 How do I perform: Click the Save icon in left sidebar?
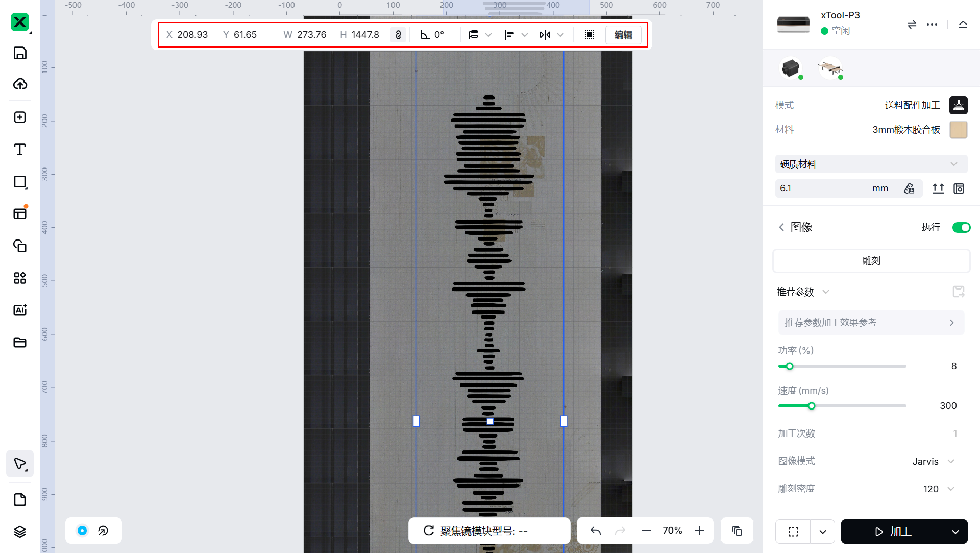pos(20,53)
